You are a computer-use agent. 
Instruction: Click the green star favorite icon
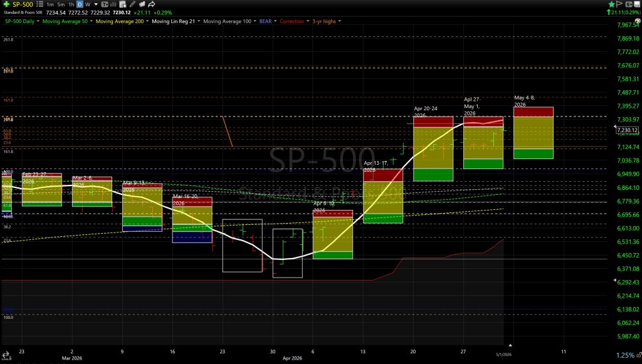point(611,4)
